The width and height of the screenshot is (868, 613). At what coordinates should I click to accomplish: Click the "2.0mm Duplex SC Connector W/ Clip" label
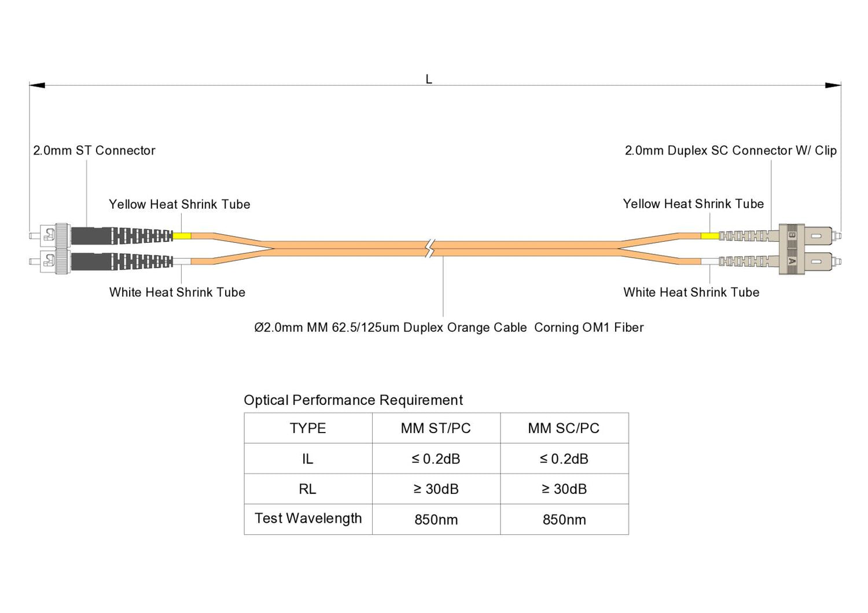730,150
